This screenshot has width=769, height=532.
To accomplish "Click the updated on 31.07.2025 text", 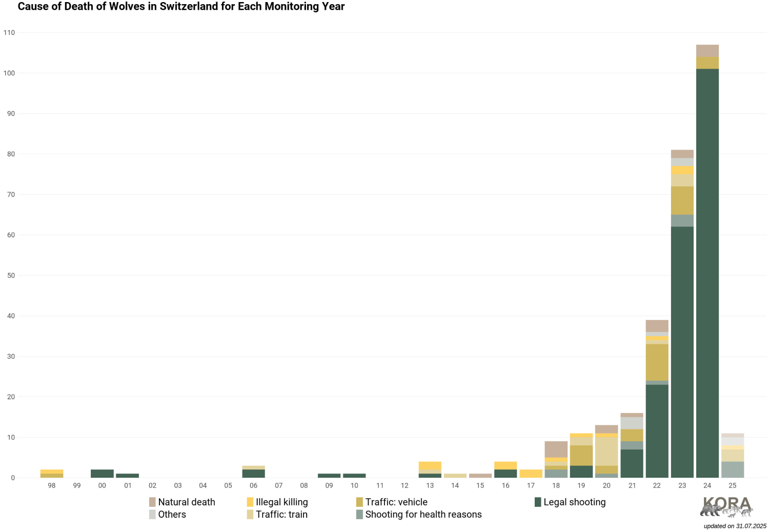I will (x=735, y=526).
